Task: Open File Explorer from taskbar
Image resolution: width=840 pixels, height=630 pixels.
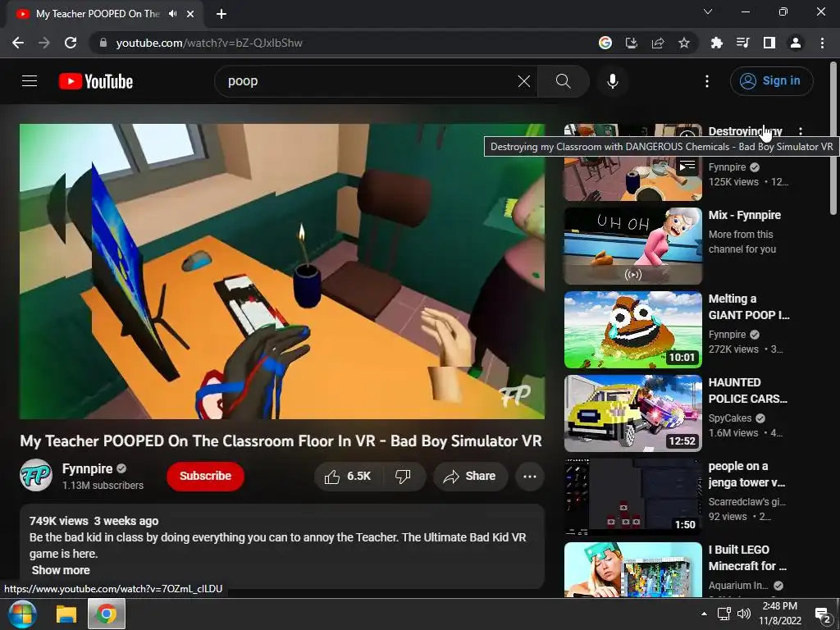Action: click(66, 614)
